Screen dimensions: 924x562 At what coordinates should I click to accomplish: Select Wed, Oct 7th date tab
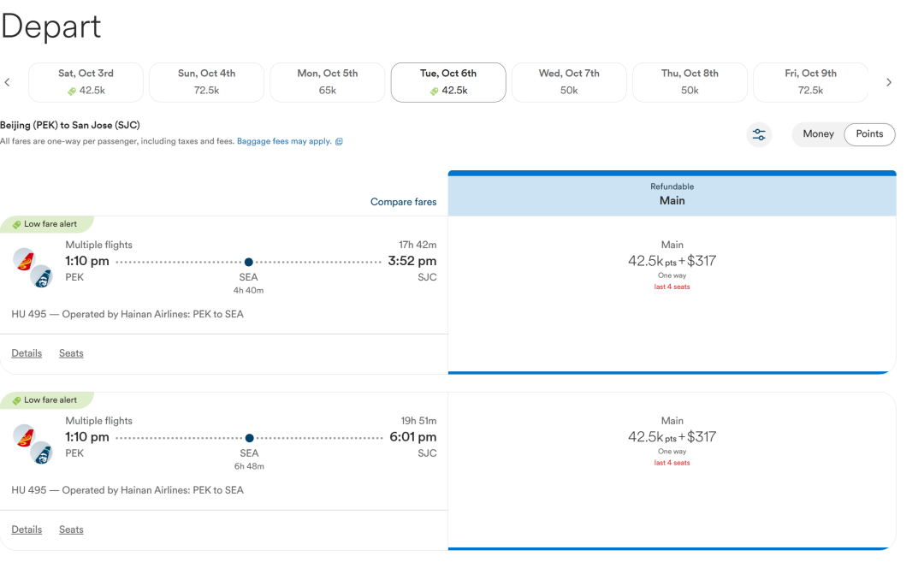pos(569,82)
